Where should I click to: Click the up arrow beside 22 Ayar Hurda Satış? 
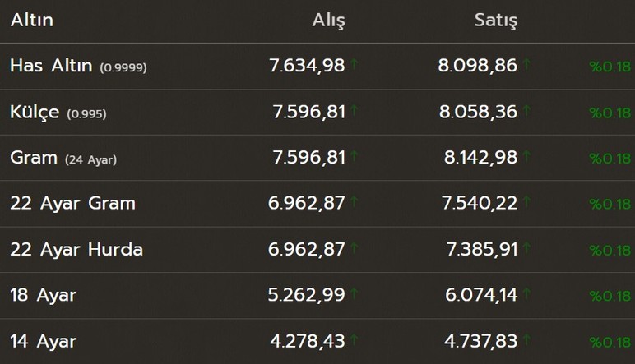point(526,247)
